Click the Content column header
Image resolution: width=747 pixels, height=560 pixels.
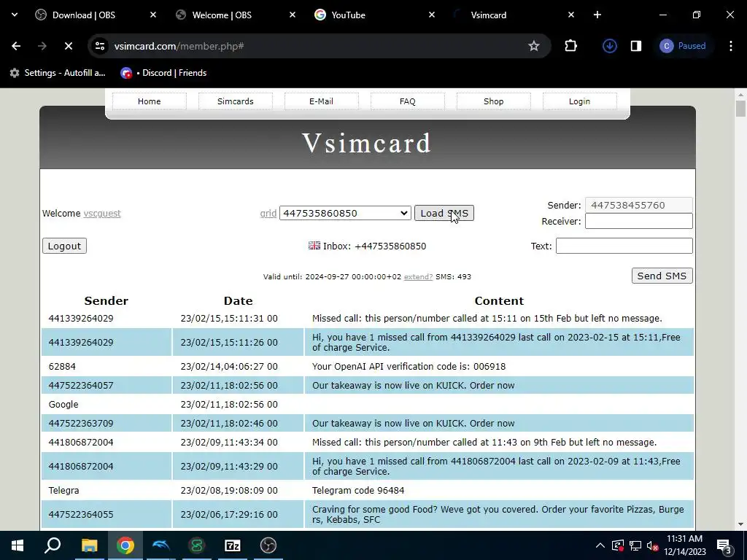tap(499, 301)
